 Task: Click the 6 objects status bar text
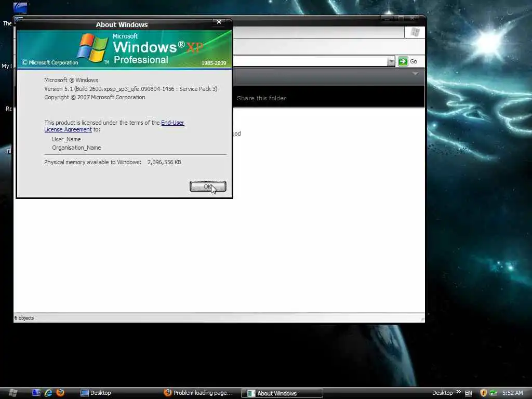click(x=24, y=318)
